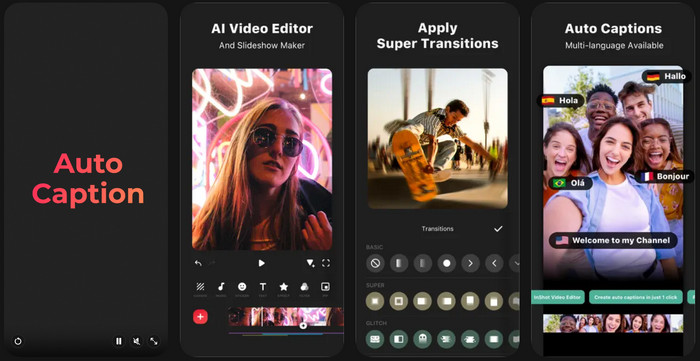Viewport: 700px width, 361px height.
Task: Click the round plus transition marker on timeline
Action: [303, 326]
